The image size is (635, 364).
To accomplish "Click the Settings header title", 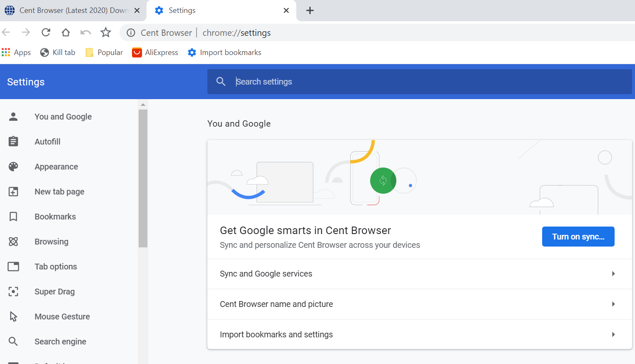I will point(26,82).
